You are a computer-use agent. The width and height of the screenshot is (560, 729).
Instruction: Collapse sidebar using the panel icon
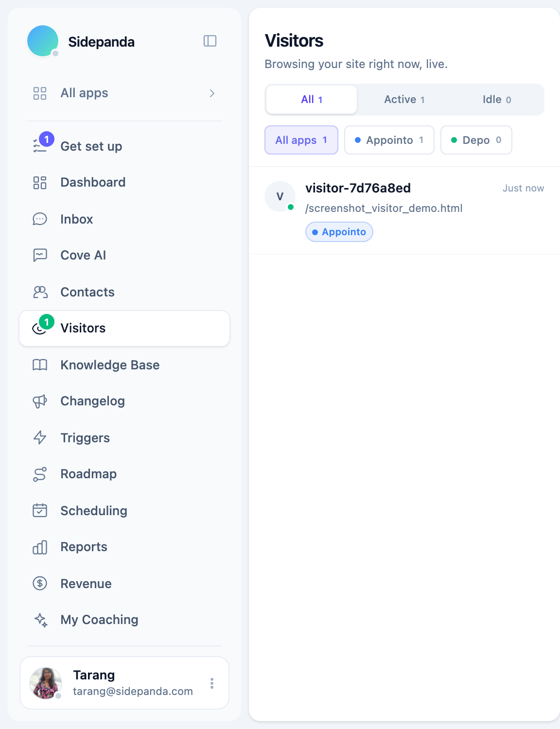[x=210, y=41]
